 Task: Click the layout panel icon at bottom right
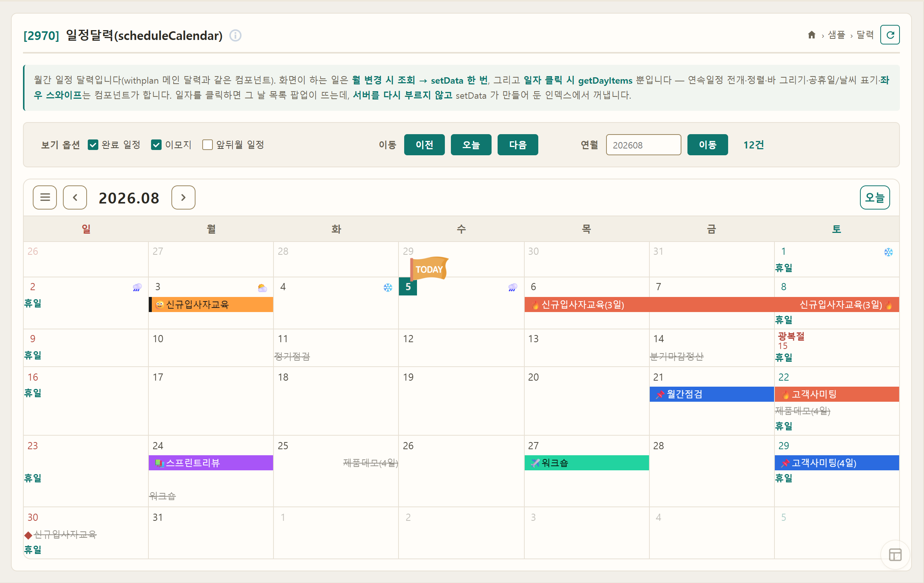pos(895,555)
